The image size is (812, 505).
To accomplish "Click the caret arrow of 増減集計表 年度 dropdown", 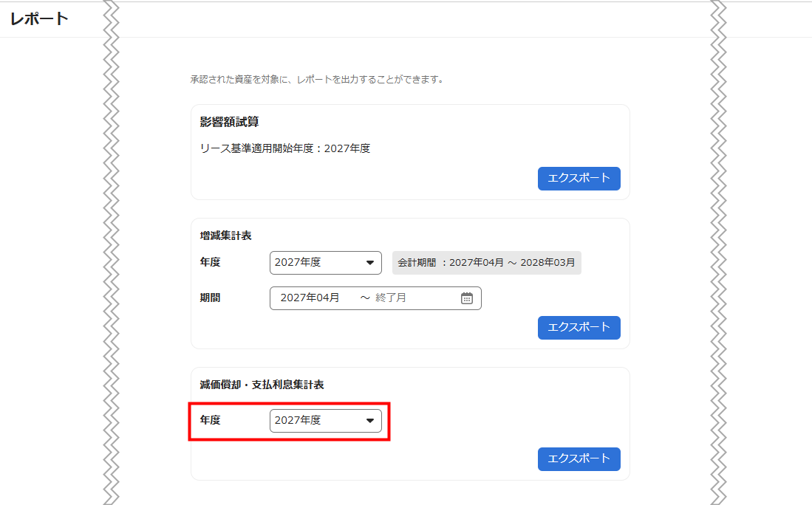I will tap(370, 263).
